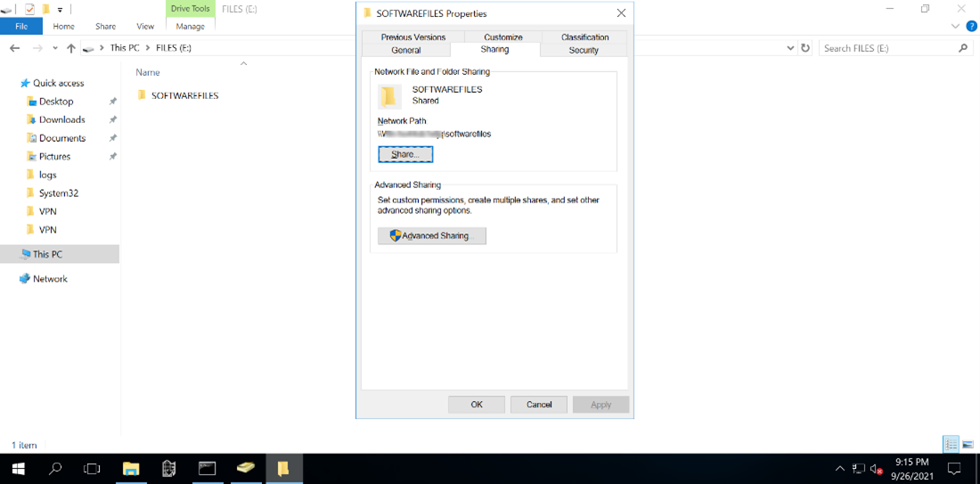Open the View ribbon tab
The image size is (980, 484).
point(145,26)
